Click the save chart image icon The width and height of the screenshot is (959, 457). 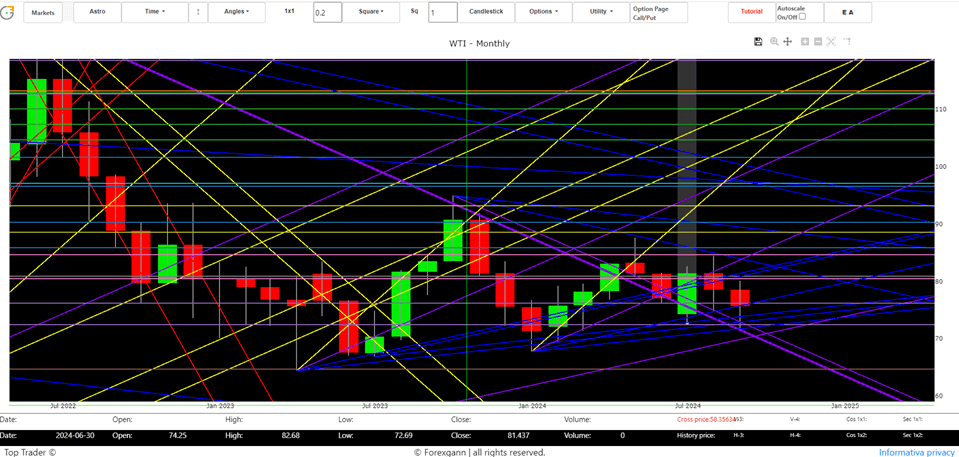pos(759,41)
